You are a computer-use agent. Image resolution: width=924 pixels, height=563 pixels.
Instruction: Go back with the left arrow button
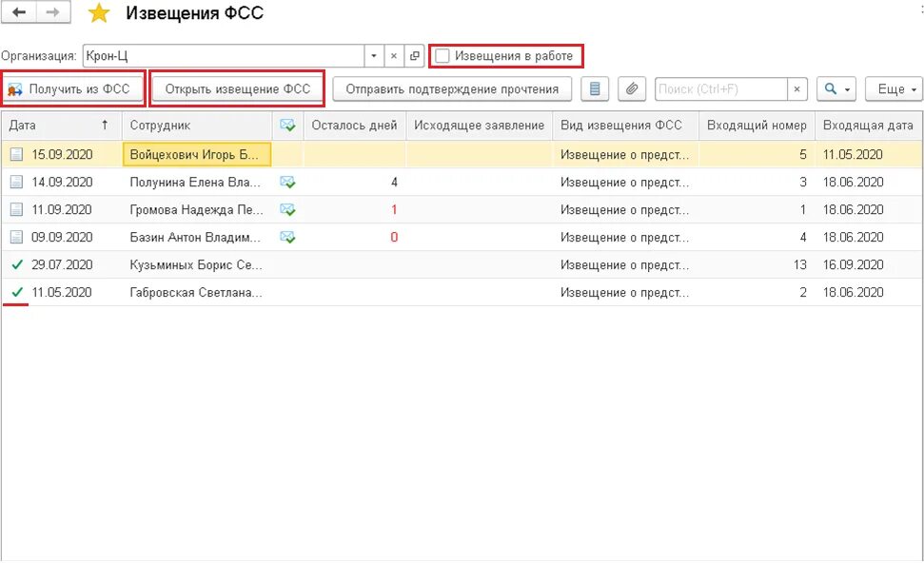point(19,12)
